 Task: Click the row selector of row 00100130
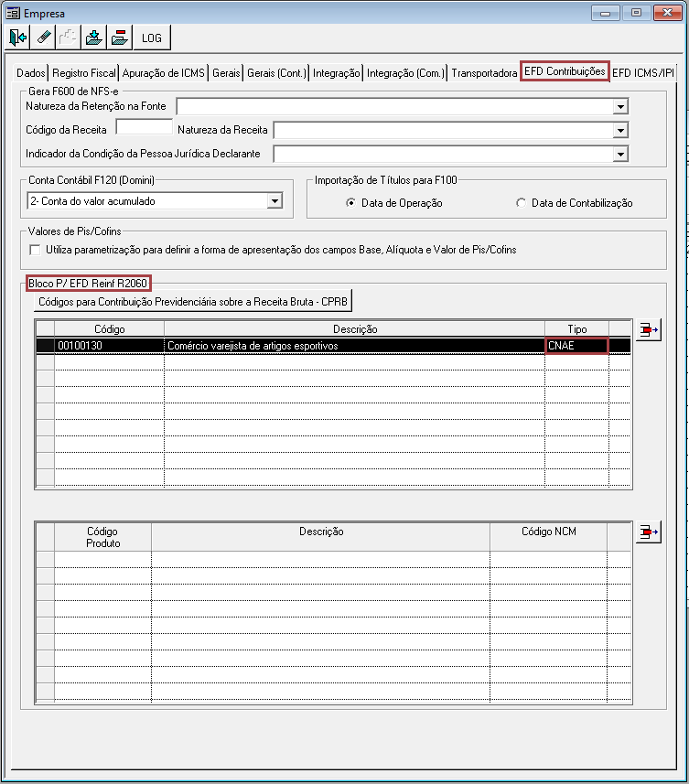click(x=45, y=346)
